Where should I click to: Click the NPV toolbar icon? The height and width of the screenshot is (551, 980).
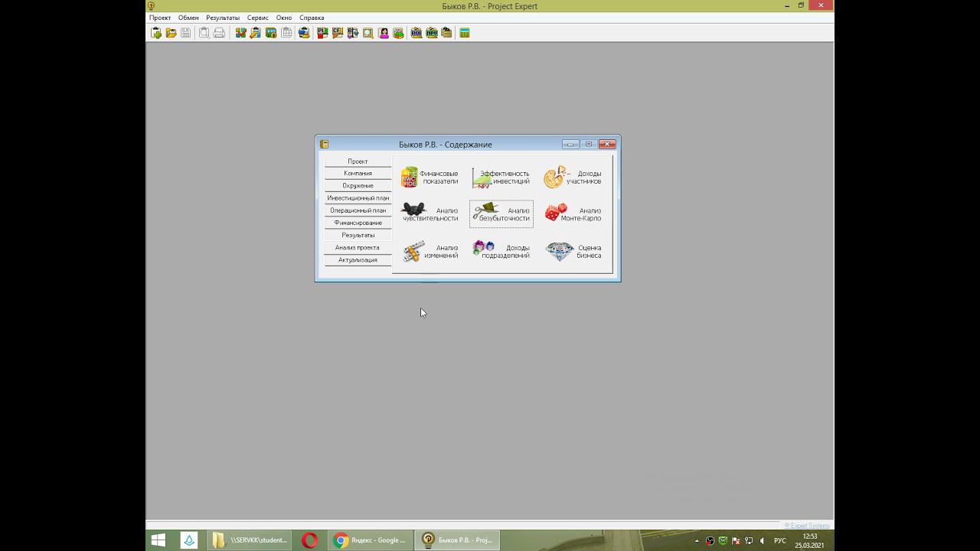click(x=432, y=33)
